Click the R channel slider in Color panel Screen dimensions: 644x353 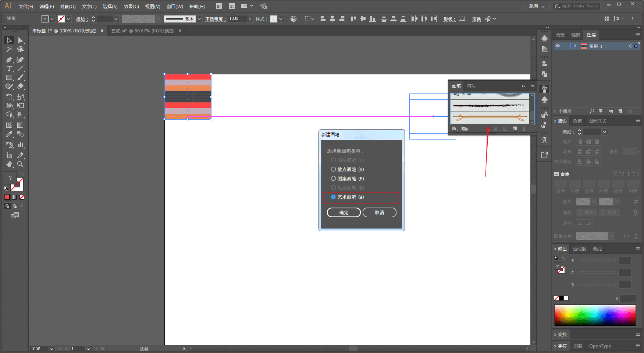(597, 261)
